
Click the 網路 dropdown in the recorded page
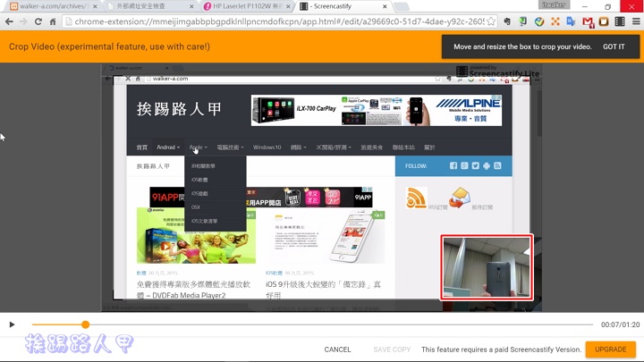(298, 147)
